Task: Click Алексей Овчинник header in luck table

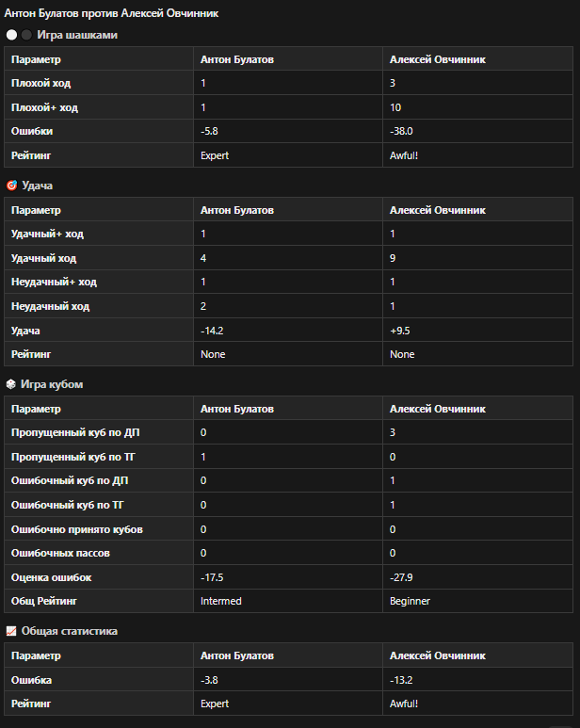Action: (438, 210)
